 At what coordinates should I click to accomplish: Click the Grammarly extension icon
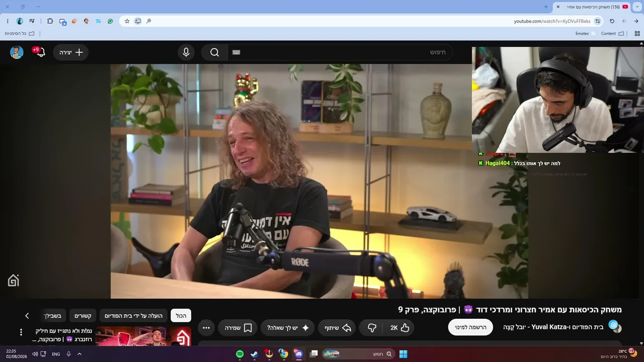[x=110, y=21]
